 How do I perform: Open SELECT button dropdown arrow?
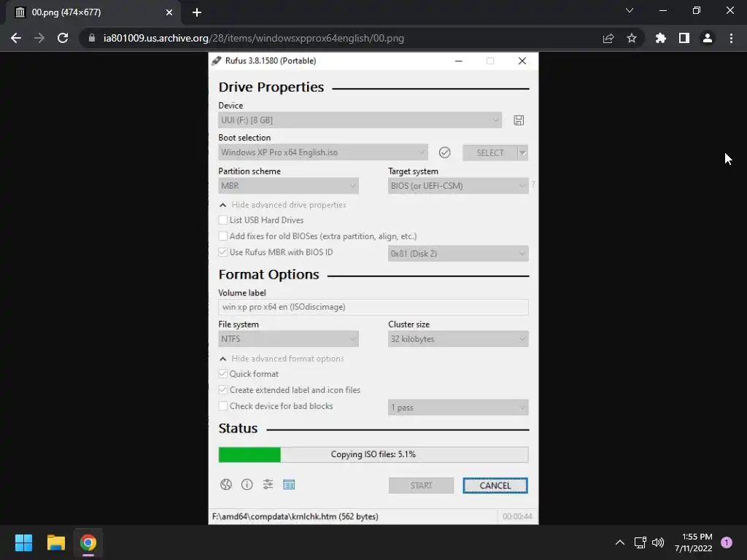click(522, 152)
